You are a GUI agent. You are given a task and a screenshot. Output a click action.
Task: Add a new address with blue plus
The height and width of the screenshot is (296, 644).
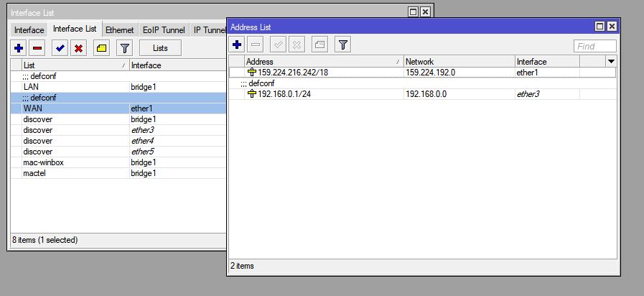tap(237, 45)
